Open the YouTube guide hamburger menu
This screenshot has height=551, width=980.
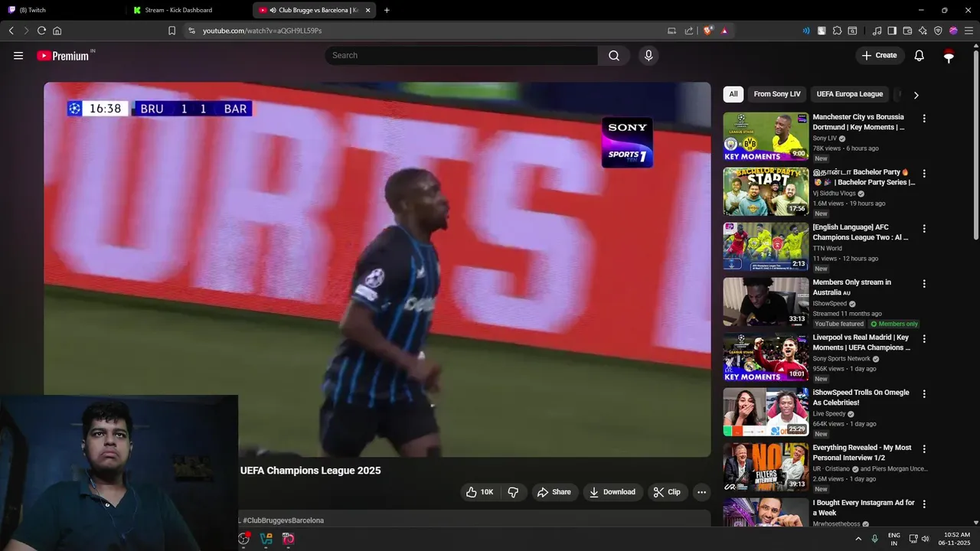(x=18, y=55)
